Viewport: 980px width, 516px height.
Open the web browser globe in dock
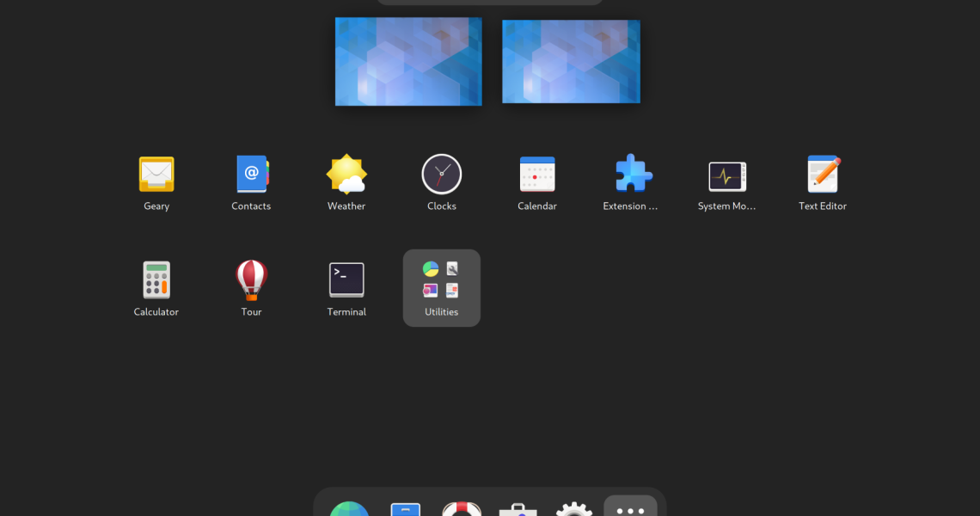(x=349, y=508)
